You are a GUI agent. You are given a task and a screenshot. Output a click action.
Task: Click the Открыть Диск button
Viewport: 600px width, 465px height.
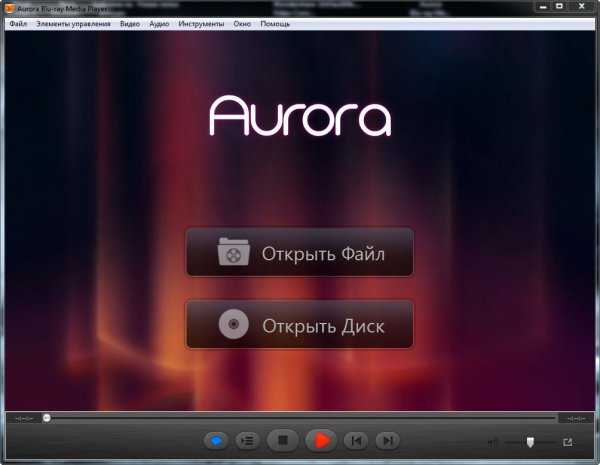click(299, 325)
